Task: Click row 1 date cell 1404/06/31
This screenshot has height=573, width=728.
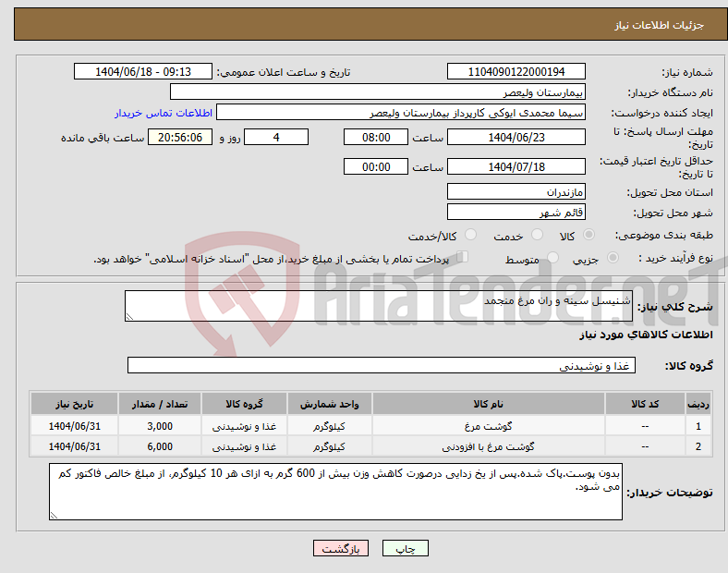Action: [74, 426]
